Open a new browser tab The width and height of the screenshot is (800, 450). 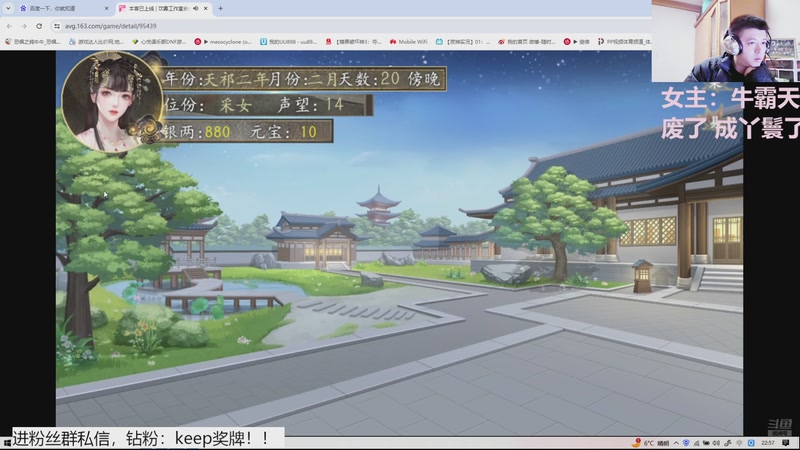(x=220, y=8)
